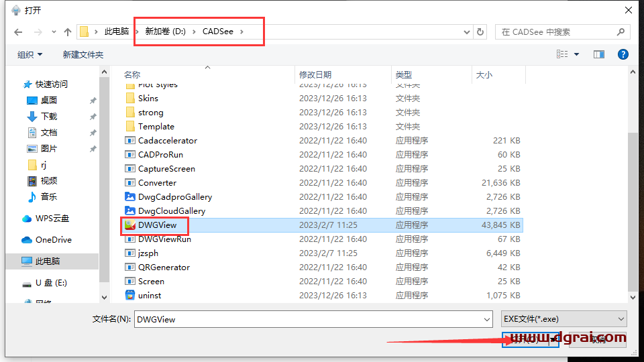Open recent locations dropdown arrow
Image resolution: width=644 pixels, height=362 pixels.
coord(54,32)
